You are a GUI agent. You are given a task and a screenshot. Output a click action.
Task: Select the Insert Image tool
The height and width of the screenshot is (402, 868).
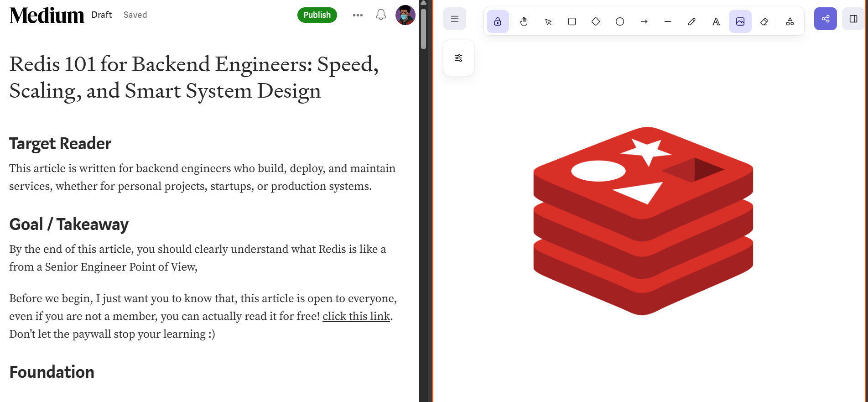[740, 21]
